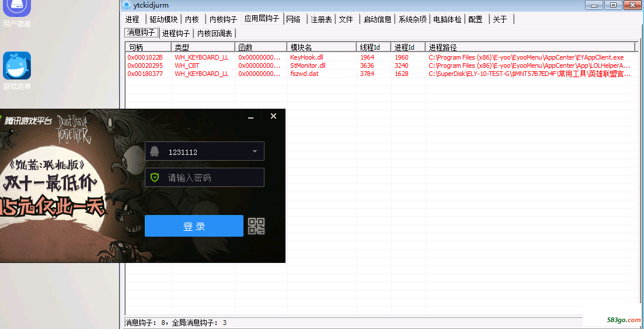Switch to the 进程 tab
The image size is (644, 329).
point(133,19)
